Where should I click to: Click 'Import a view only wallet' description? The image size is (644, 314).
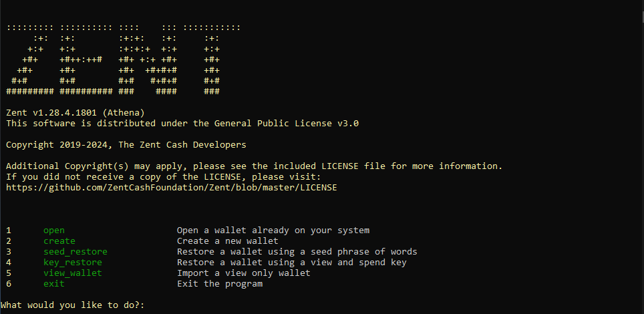(x=244, y=273)
